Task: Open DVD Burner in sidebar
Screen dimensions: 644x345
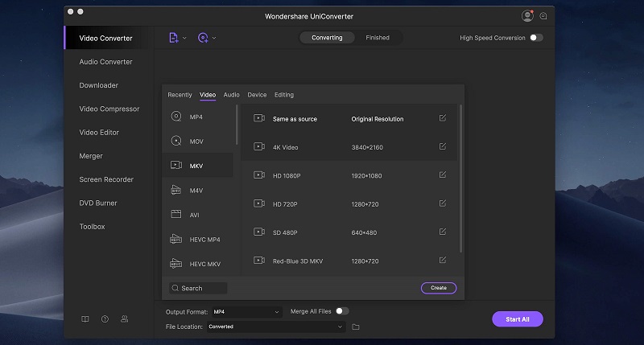Action: tap(97, 203)
